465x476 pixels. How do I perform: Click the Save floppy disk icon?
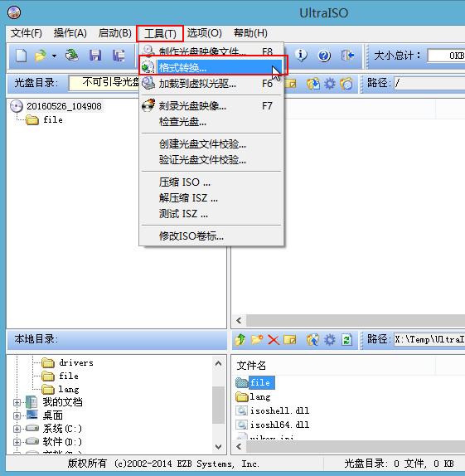pos(95,56)
